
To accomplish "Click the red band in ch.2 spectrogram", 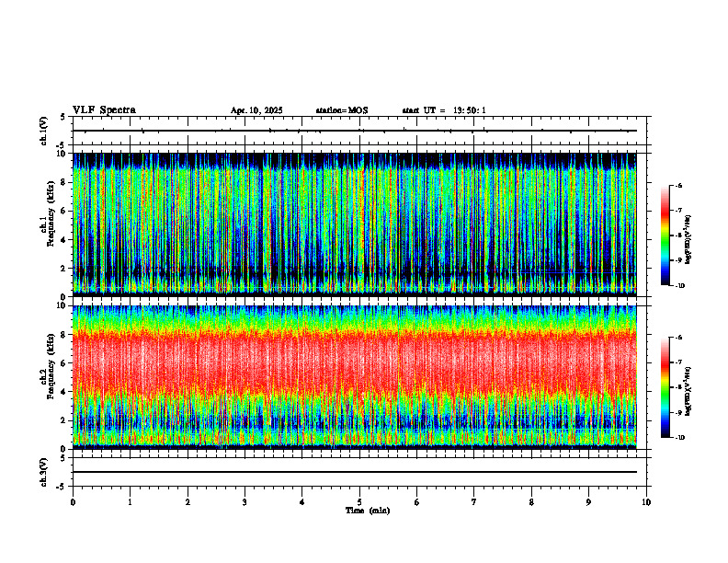I will click(x=355, y=362).
